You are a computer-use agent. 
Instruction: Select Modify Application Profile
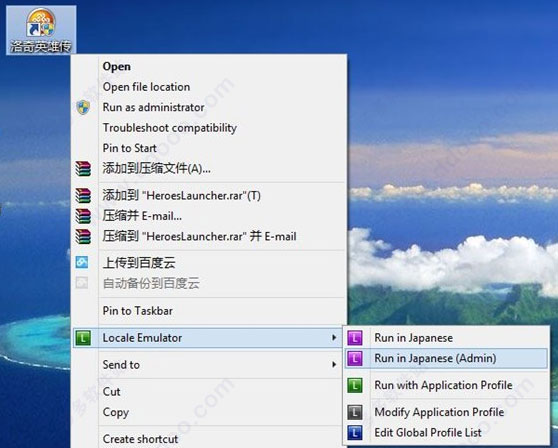click(446, 412)
